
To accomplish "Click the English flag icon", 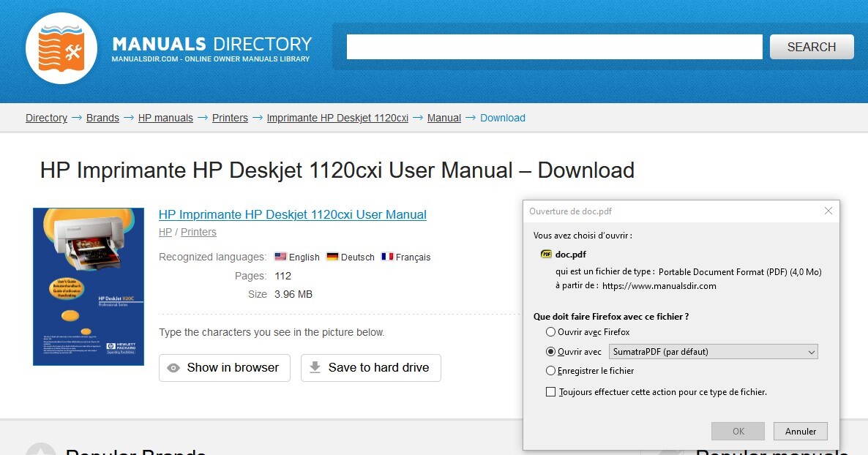I will pos(280,256).
